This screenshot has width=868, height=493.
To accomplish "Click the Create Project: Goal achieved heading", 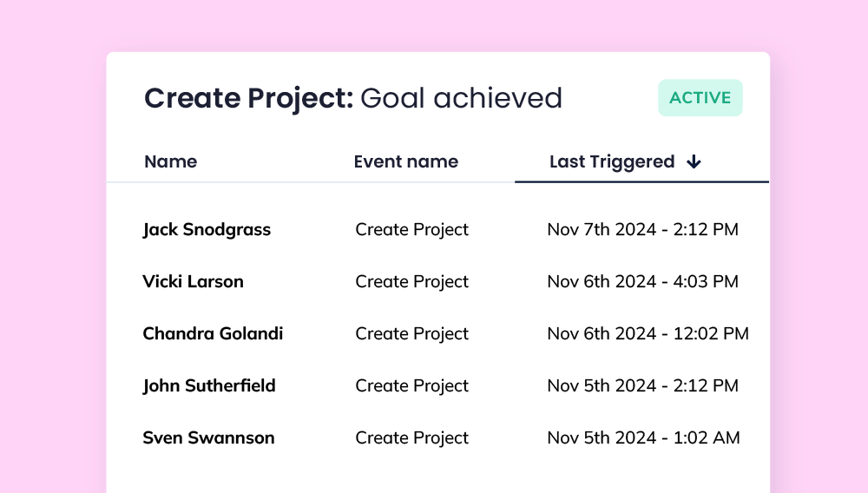I will pos(352,98).
